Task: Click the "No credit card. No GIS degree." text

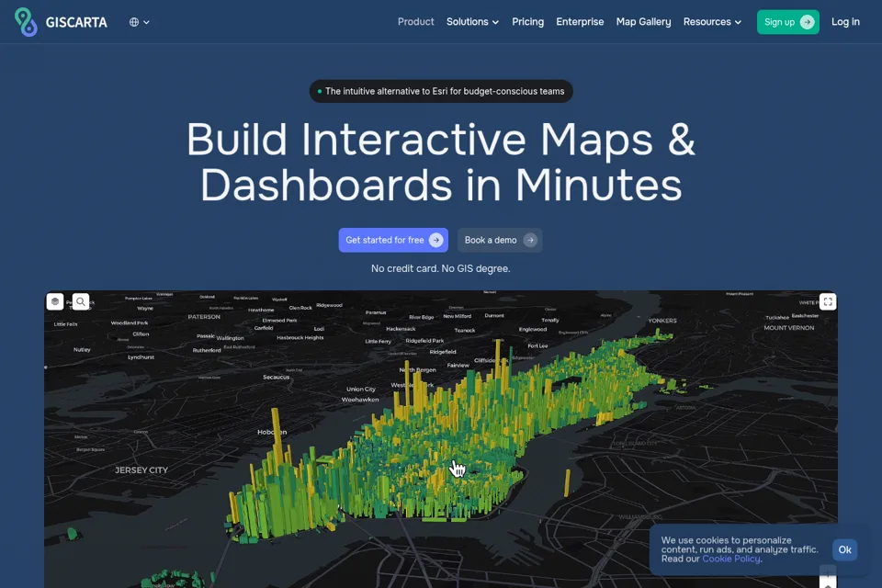Action: click(x=440, y=269)
